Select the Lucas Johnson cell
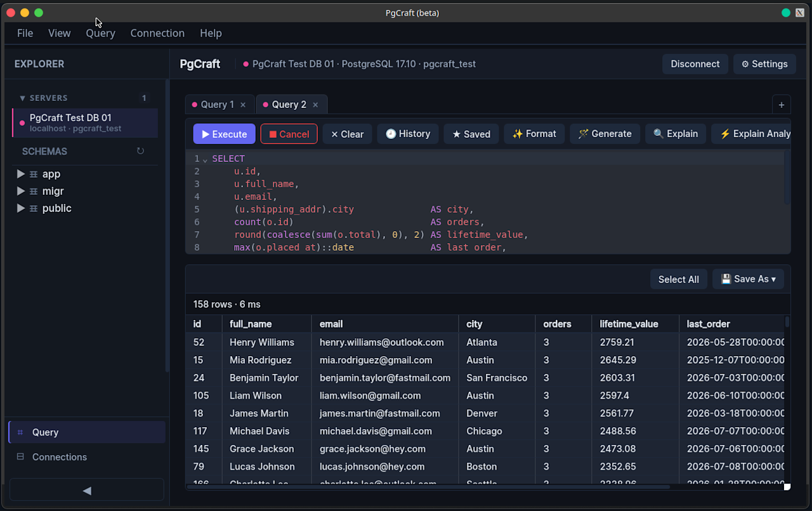The image size is (812, 511). (x=266, y=467)
